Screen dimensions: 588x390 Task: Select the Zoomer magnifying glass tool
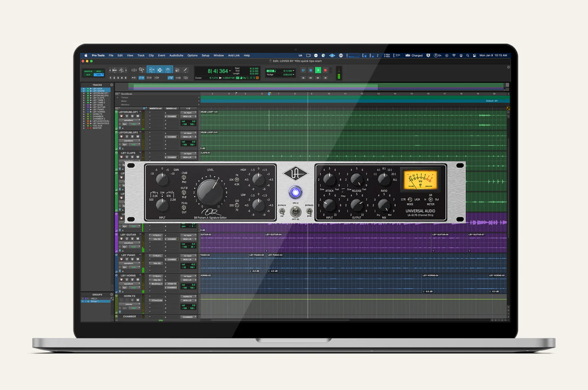pos(141,70)
